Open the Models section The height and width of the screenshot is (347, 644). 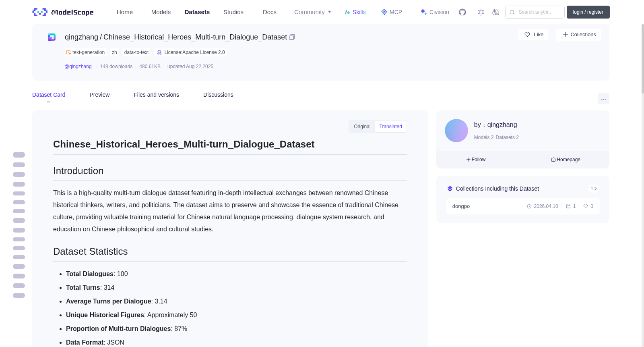tap(161, 12)
